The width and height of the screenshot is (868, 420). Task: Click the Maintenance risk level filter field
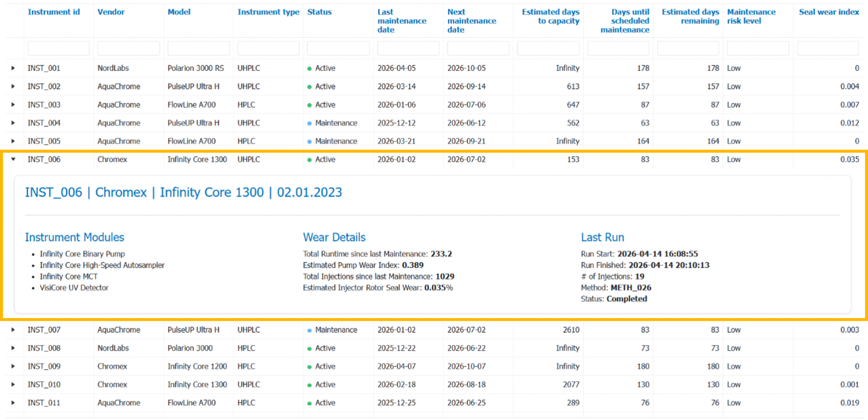click(758, 48)
